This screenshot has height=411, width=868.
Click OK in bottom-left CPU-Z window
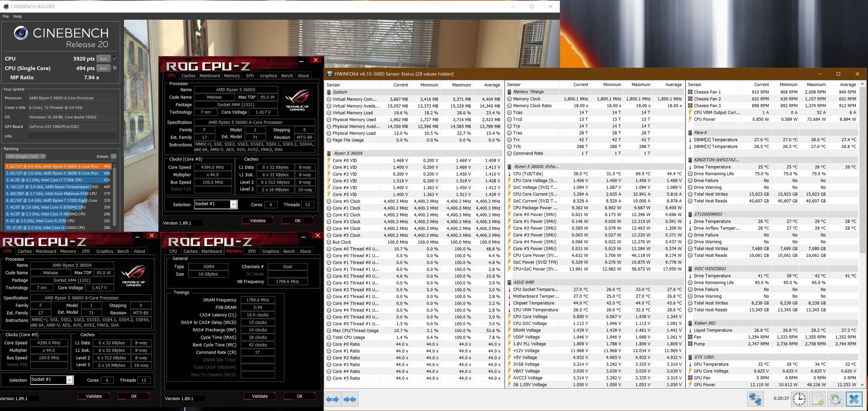134,396
